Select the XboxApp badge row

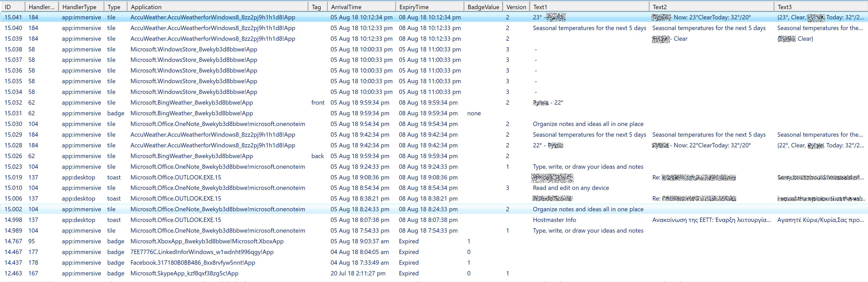[207, 241]
